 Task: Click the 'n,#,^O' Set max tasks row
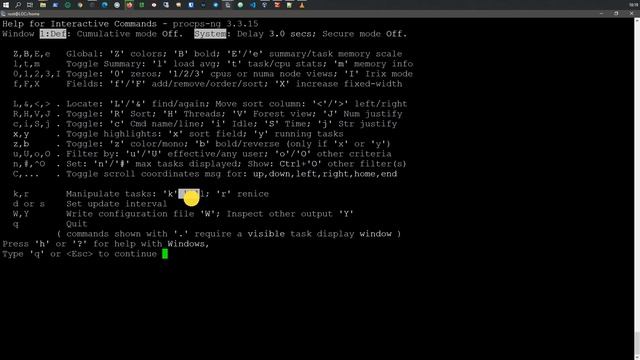pyautogui.click(x=210, y=164)
